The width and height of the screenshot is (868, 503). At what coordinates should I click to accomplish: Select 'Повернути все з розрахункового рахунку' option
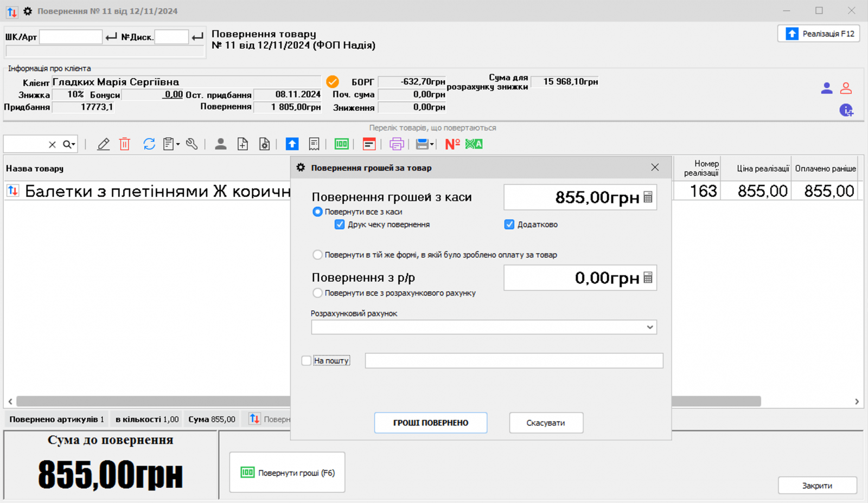coord(317,293)
